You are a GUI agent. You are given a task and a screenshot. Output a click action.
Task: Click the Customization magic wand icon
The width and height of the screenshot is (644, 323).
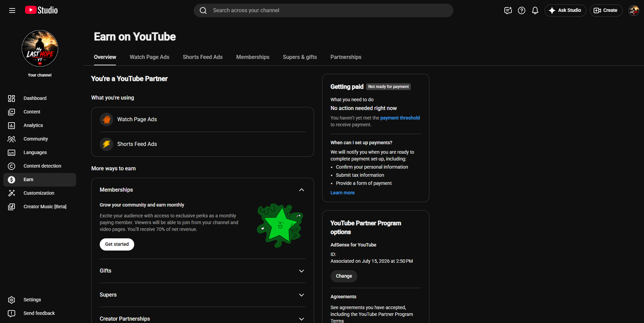(11, 193)
